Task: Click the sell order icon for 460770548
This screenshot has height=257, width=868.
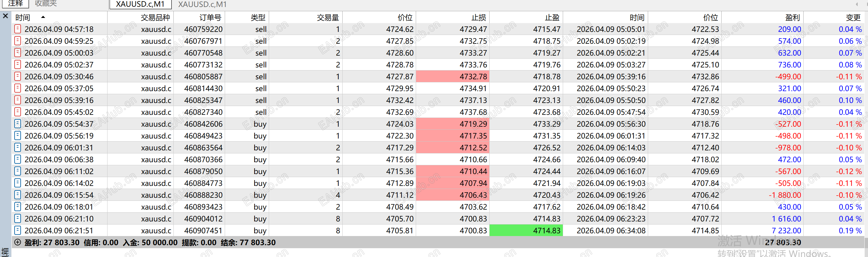Action: click(18, 53)
